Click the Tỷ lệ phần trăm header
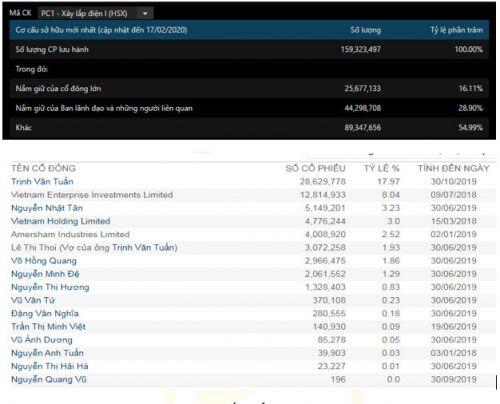The image size is (500, 404). click(456, 30)
